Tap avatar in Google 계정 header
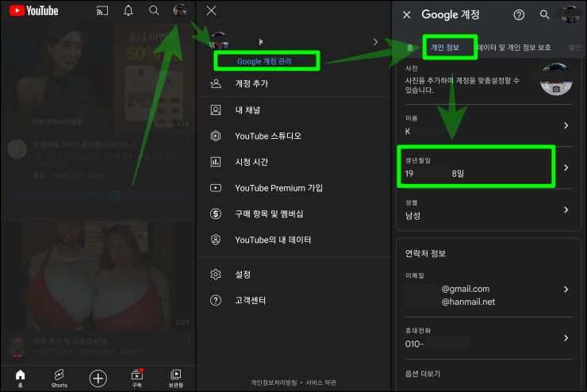Viewport: 587px width, 392px height. coord(570,14)
